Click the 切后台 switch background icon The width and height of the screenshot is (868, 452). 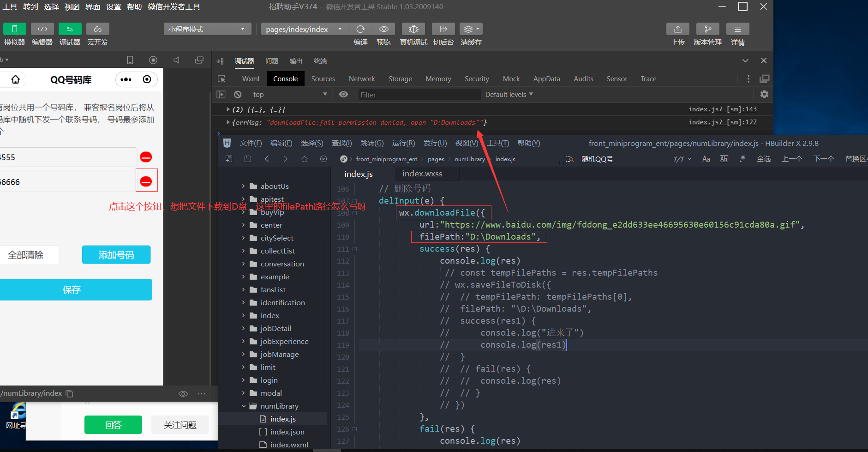(x=443, y=29)
